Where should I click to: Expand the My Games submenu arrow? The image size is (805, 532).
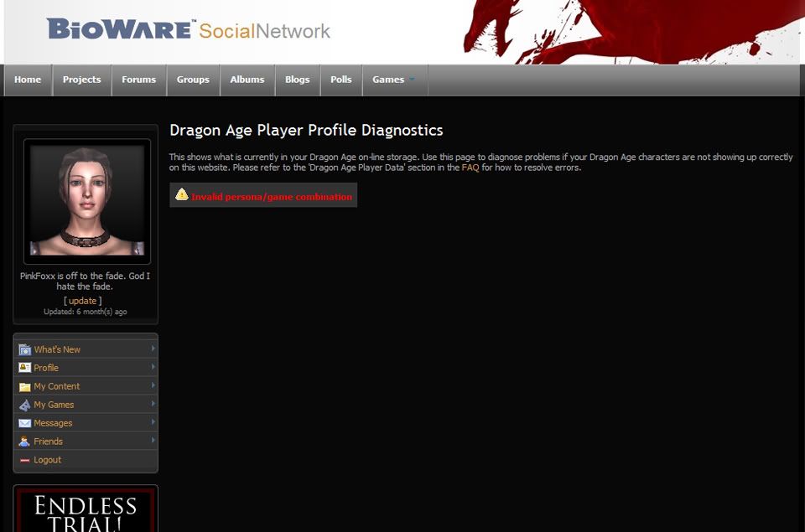(x=153, y=404)
